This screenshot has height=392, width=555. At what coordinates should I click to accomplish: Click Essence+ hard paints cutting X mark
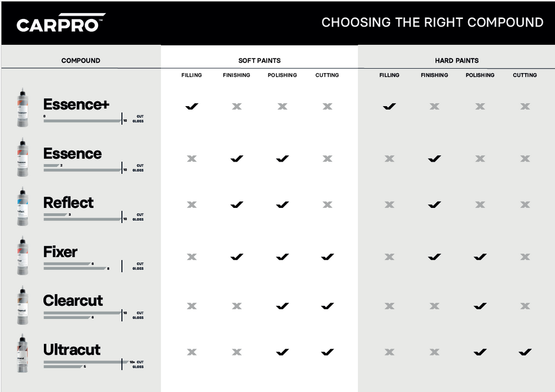[x=525, y=106]
